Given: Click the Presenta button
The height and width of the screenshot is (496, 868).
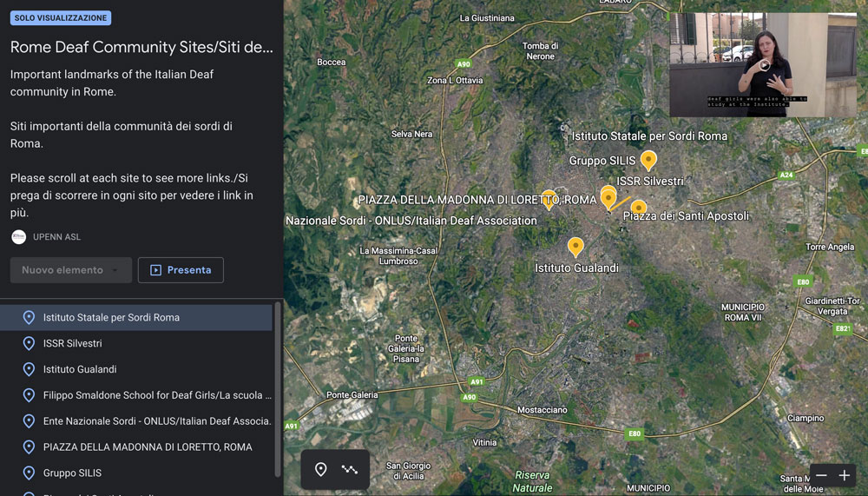Looking at the screenshot, I should click(x=181, y=270).
